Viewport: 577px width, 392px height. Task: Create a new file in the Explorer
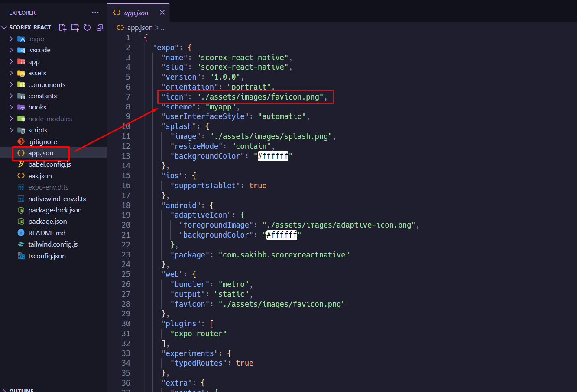(62, 27)
